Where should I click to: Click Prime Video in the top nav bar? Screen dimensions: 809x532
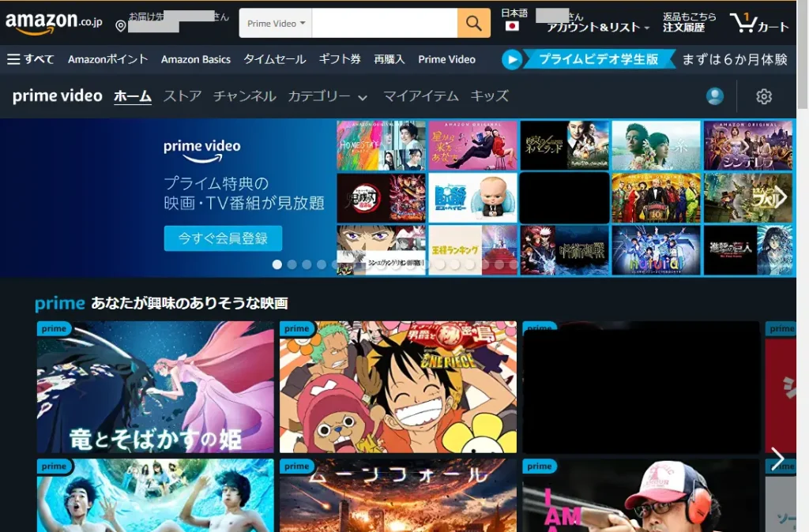tap(447, 59)
